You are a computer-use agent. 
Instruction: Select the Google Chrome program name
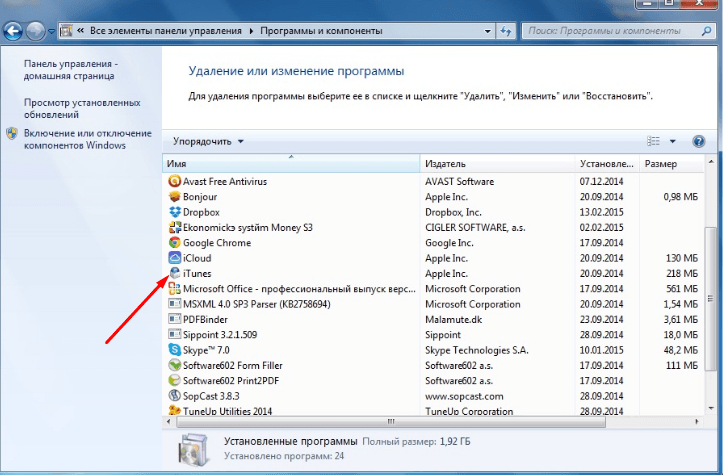tap(217, 243)
